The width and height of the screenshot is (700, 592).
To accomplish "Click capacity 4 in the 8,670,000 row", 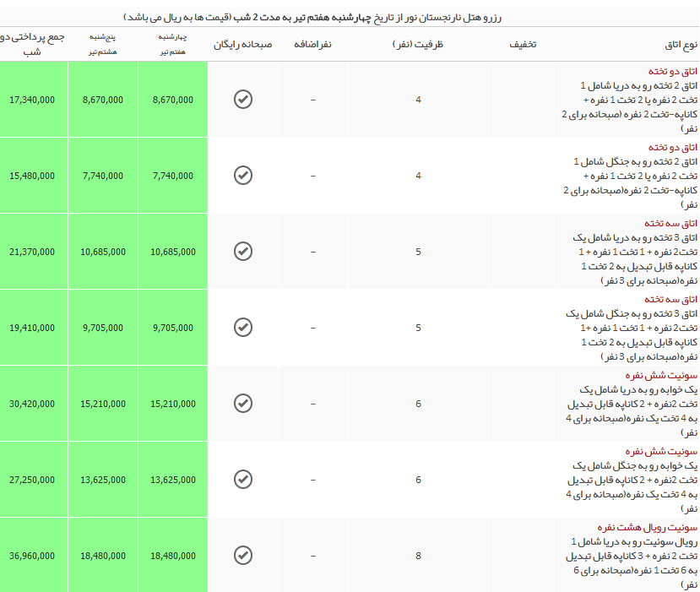I will (418, 100).
